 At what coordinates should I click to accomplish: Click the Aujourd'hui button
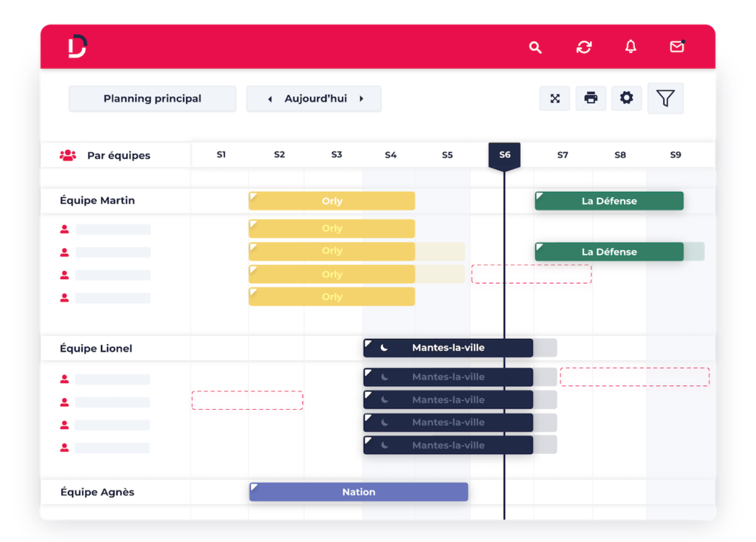point(314,98)
